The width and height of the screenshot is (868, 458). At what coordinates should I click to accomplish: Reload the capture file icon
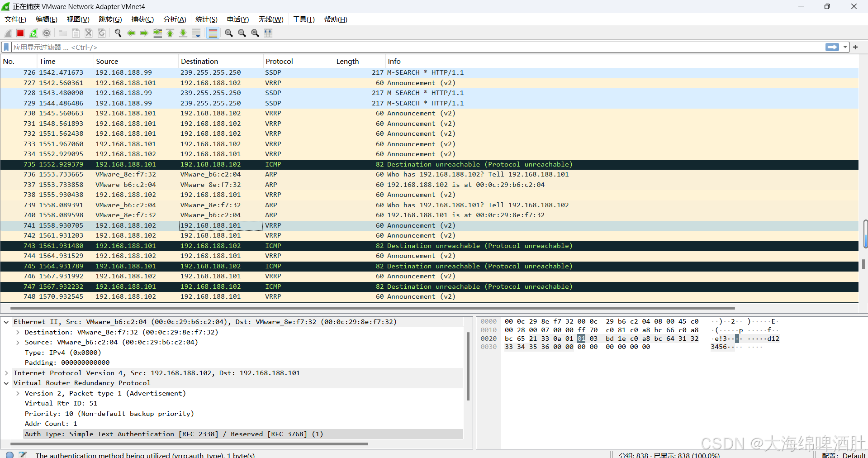coord(102,33)
